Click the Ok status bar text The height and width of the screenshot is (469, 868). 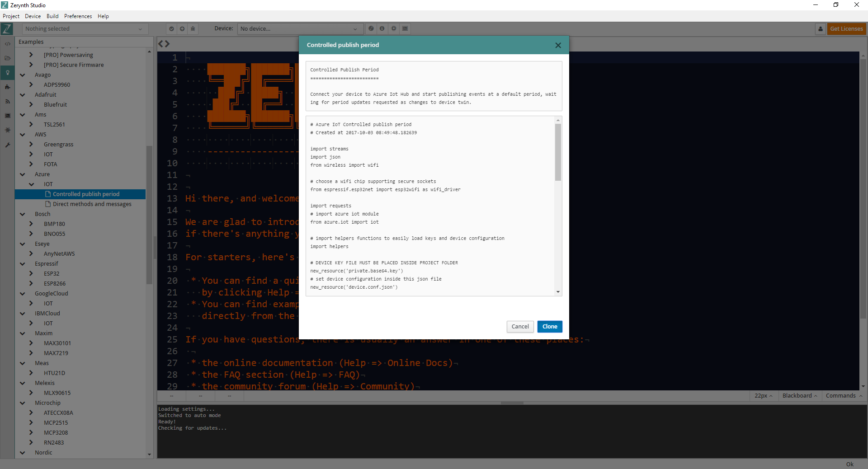849,464
